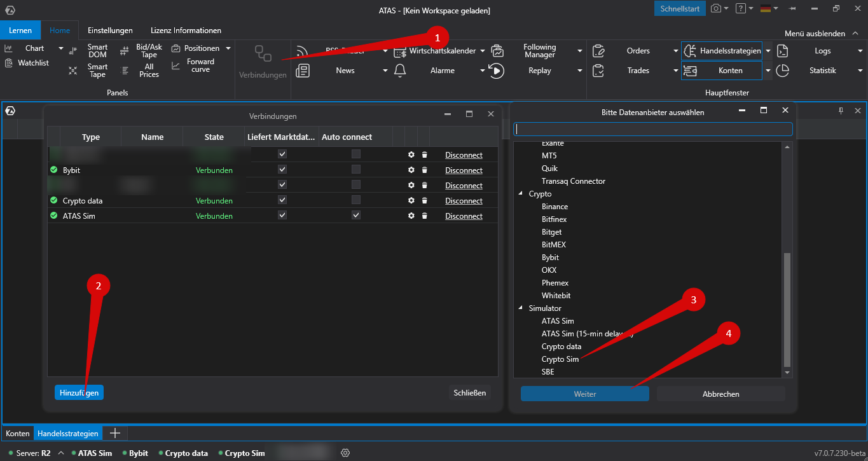Click the Hinzufügen button

[x=79, y=393]
